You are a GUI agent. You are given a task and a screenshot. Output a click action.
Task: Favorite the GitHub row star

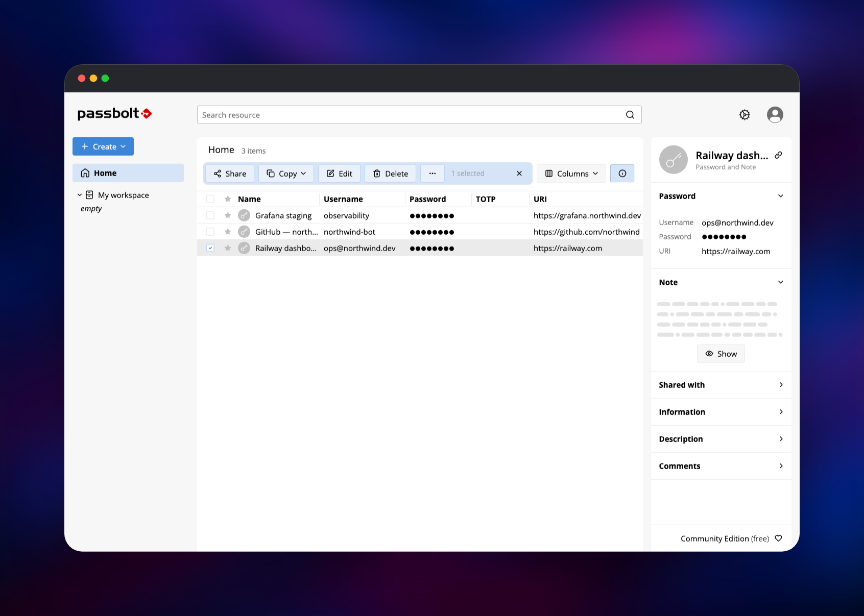[x=228, y=232]
